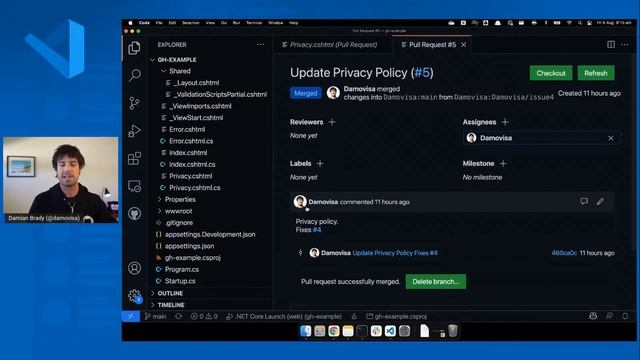Open editor more actions ellipsis
Viewport: 640px width, 360px height.
pos(625,44)
